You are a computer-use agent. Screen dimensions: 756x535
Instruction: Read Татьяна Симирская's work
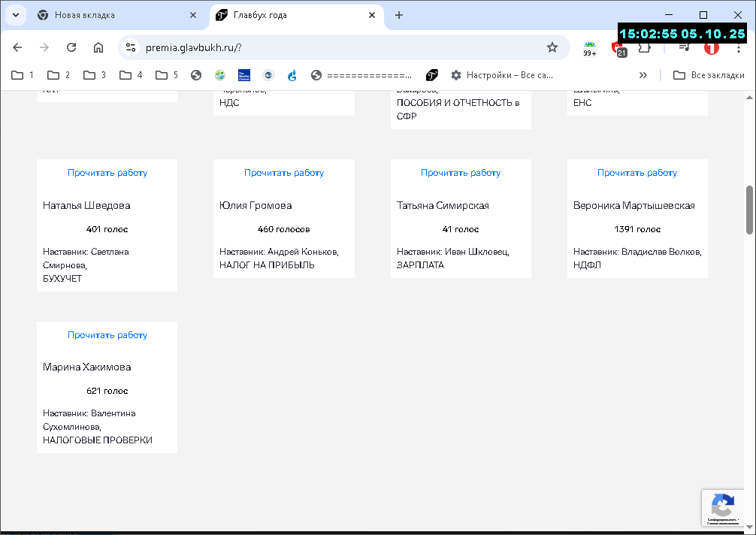(461, 173)
